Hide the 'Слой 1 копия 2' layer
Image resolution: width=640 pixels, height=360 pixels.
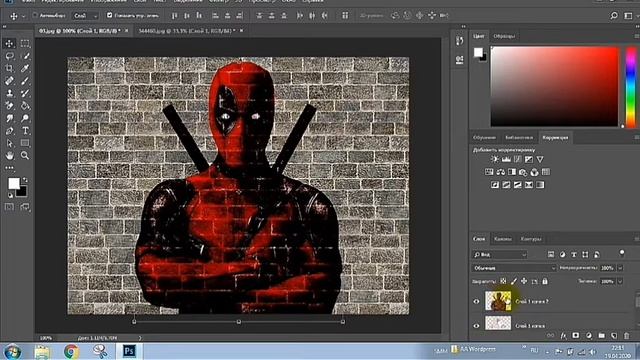click(x=476, y=301)
